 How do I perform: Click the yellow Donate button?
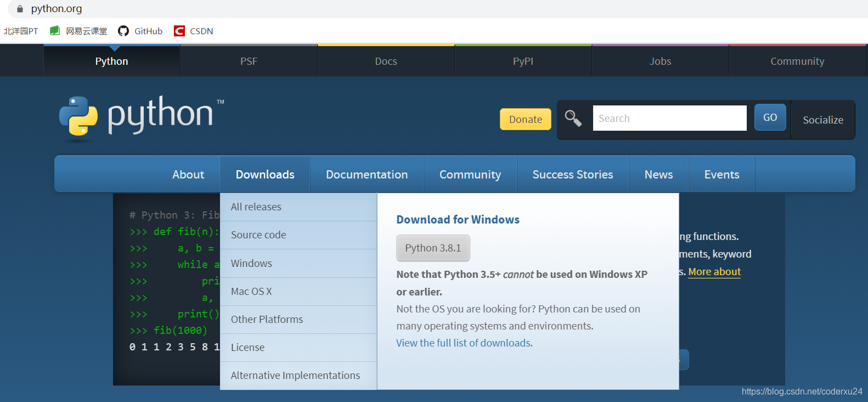tap(526, 119)
